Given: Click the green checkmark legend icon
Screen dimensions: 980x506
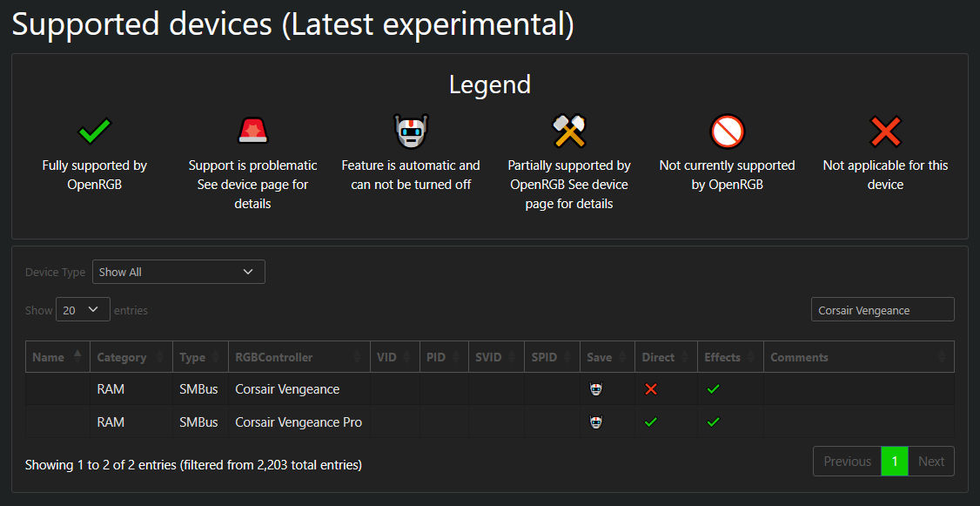Looking at the screenshot, I should coord(94,132).
